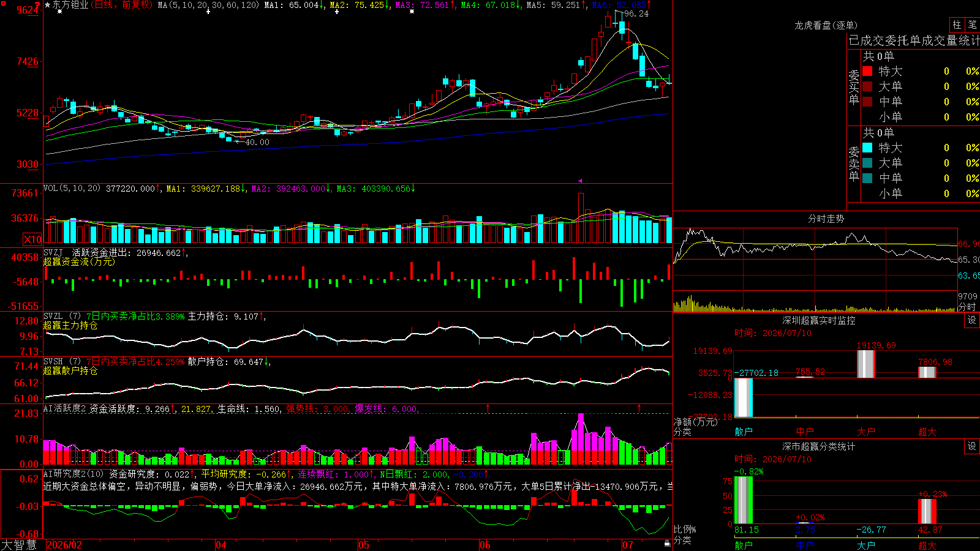Viewport: 980px width, 551px height.
Task: Click the 深市超赢分类统计 panel title
Action: (x=818, y=446)
